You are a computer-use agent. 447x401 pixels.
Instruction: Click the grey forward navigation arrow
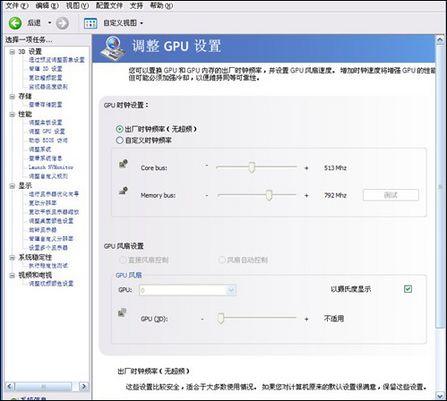[62, 23]
